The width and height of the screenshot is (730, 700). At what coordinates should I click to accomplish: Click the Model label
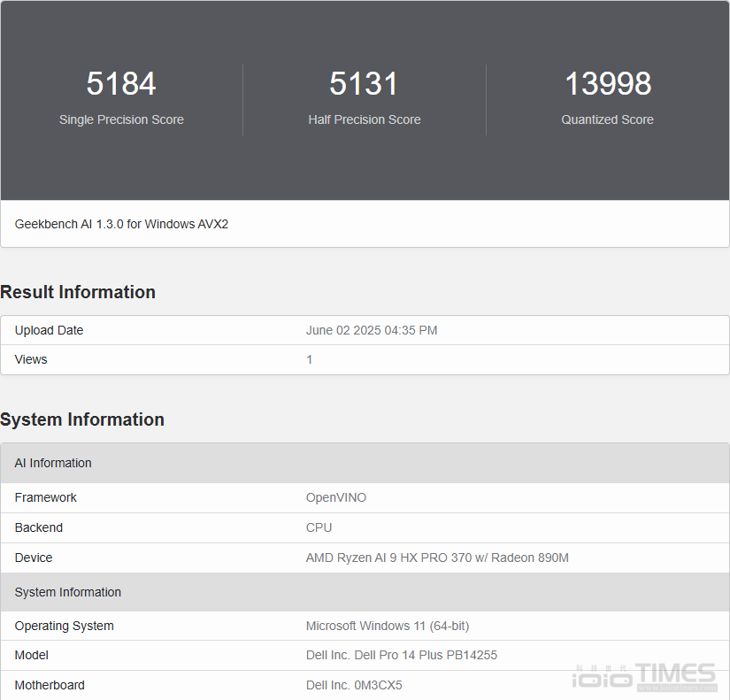point(32,655)
